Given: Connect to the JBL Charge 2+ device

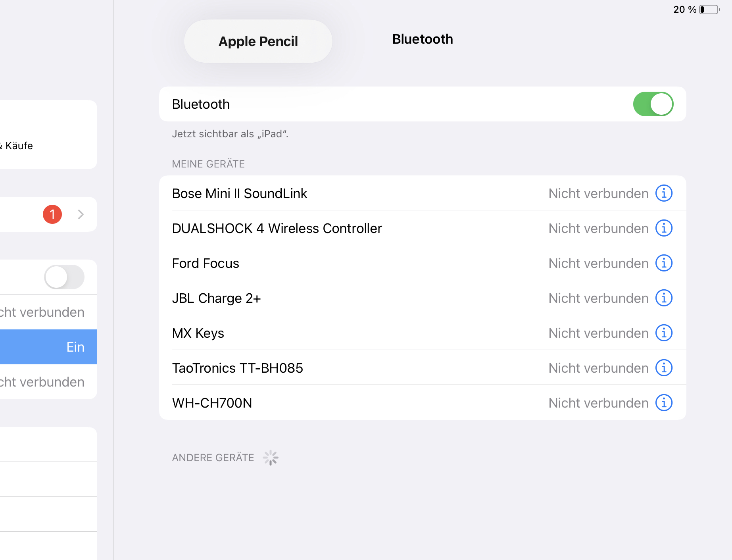Looking at the screenshot, I should pos(217,298).
